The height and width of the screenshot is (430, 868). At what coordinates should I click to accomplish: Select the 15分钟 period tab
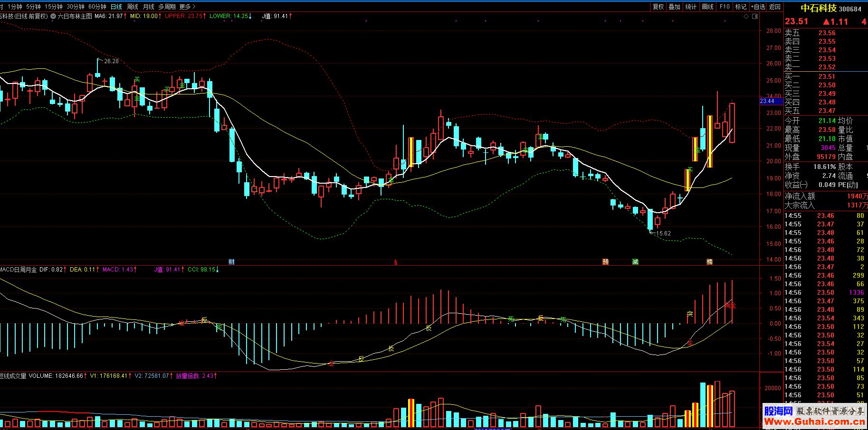point(53,7)
